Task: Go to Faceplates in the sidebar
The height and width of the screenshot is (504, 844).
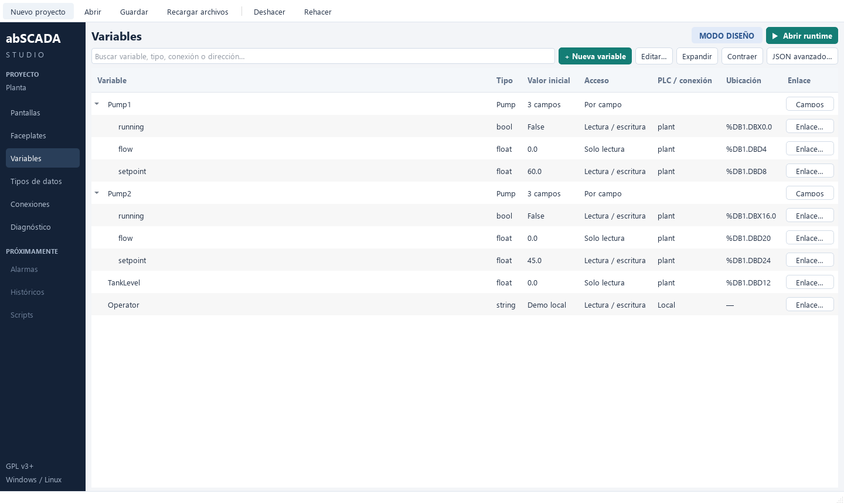Action: [x=43, y=135]
